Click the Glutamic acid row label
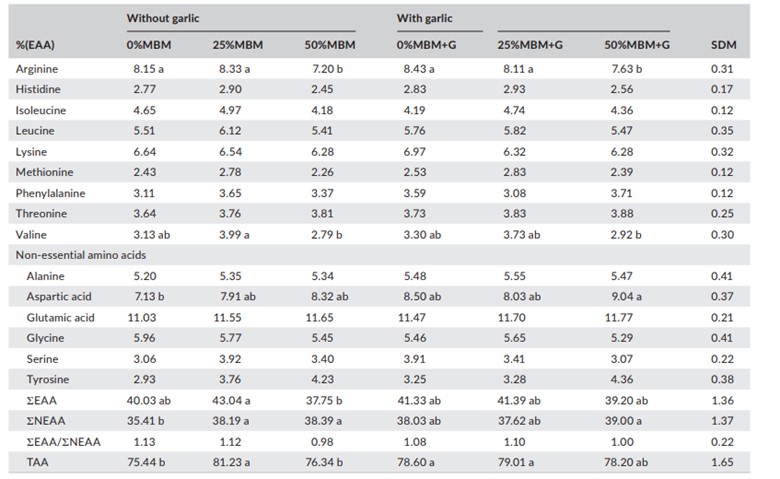The image size is (780, 479). coord(62,315)
